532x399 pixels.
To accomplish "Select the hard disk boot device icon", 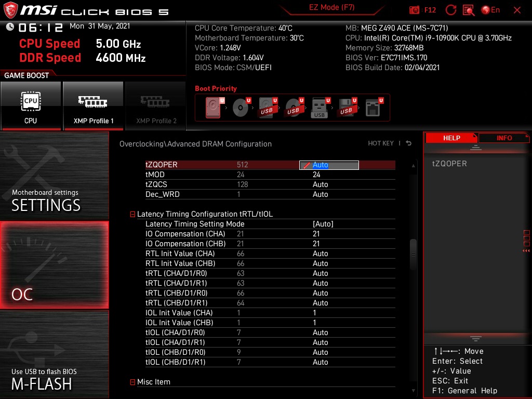I will [x=215, y=108].
